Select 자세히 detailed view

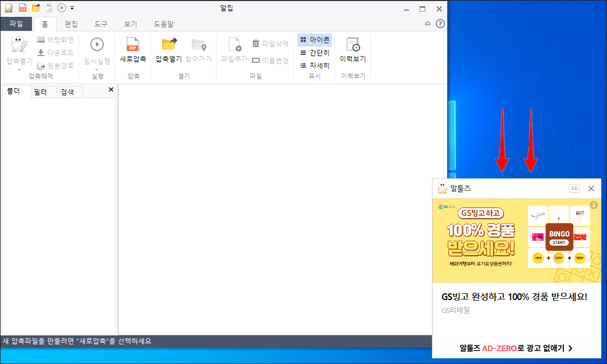click(315, 66)
